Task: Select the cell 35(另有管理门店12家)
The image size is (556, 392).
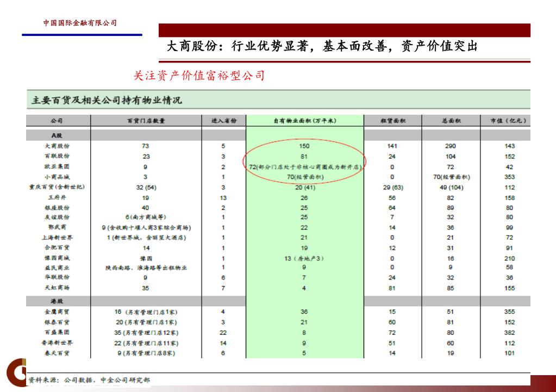Action: click(146, 333)
